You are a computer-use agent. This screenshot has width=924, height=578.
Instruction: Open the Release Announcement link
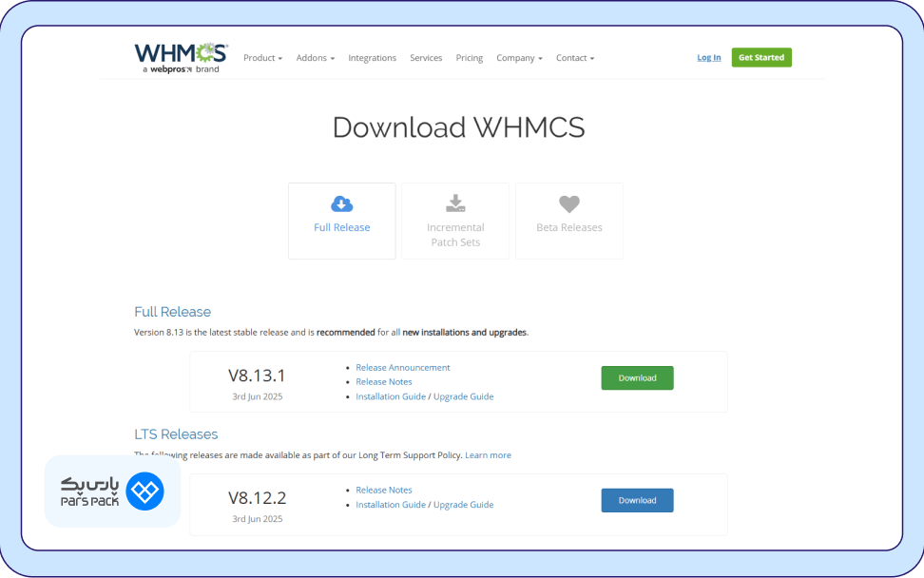coord(402,367)
